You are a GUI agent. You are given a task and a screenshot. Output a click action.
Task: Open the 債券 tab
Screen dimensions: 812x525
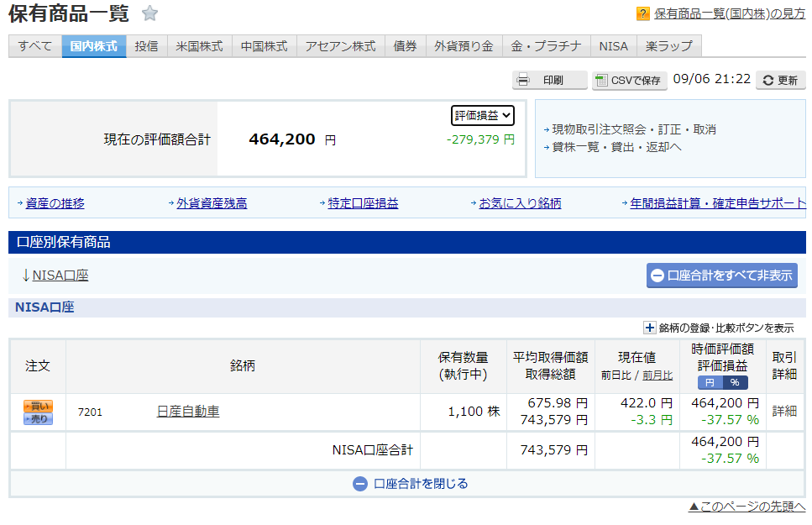(x=405, y=46)
